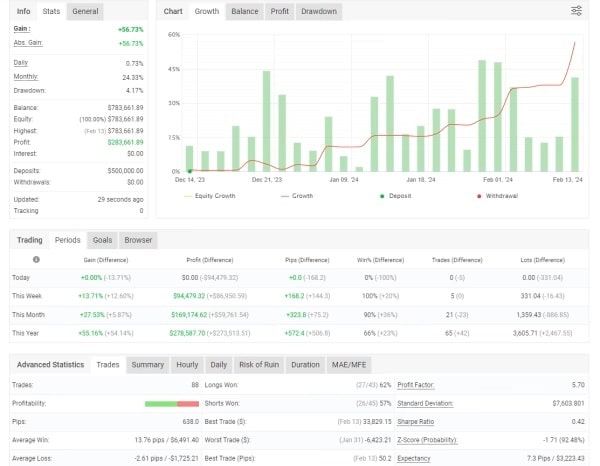The image size is (600, 466).
Task: Click the Worst Trade ($) value -6,423.21
Action: click(x=378, y=440)
